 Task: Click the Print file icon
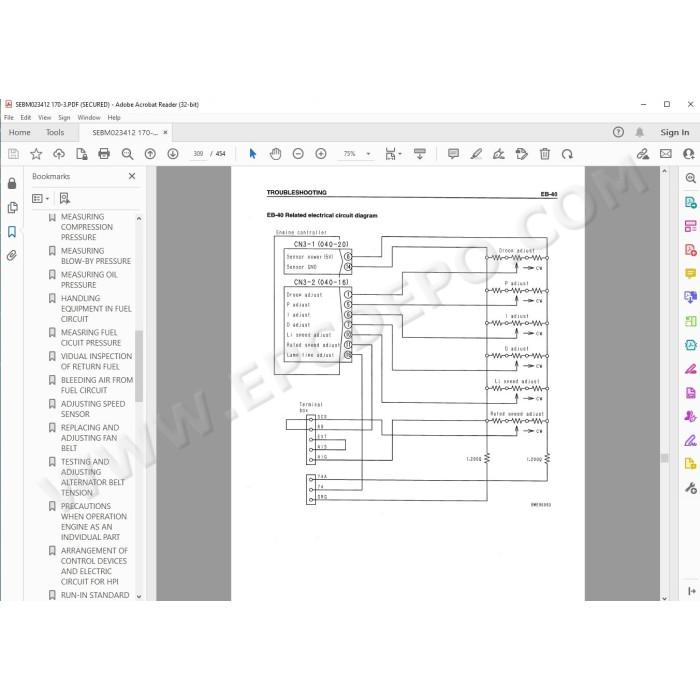click(x=104, y=154)
